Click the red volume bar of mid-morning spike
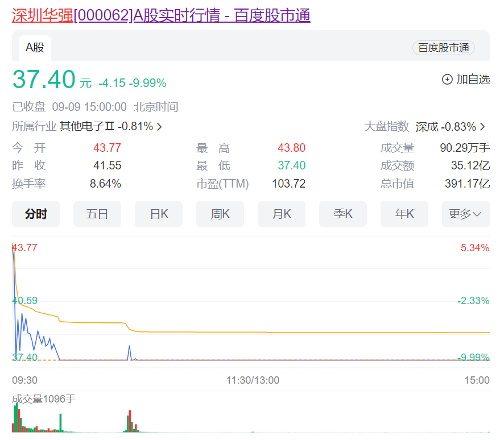Image resolution: width=504 pixels, height=440 pixels. [130, 421]
